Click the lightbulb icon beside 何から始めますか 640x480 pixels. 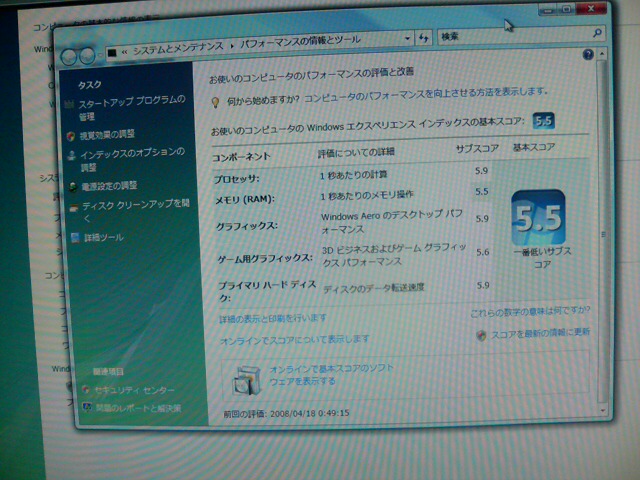coord(216,102)
